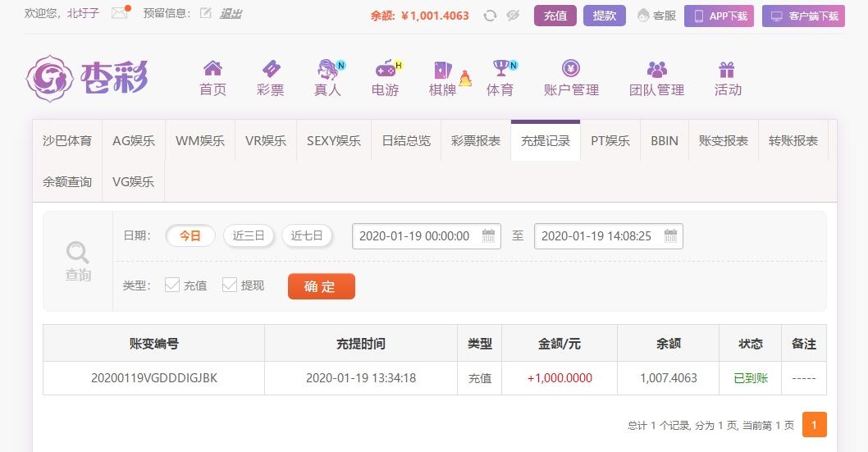Screen dimensions: 868x452
Task: Click status 已到账
Action: point(751,378)
